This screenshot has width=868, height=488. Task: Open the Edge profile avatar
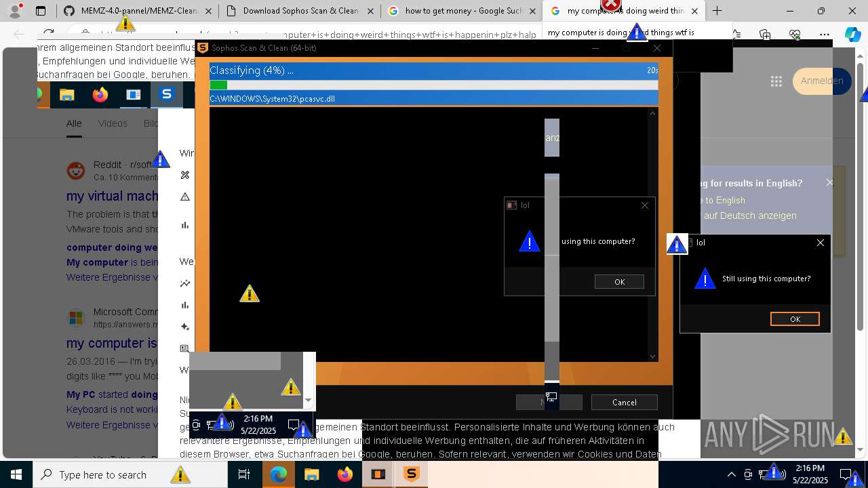click(x=15, y=11)
